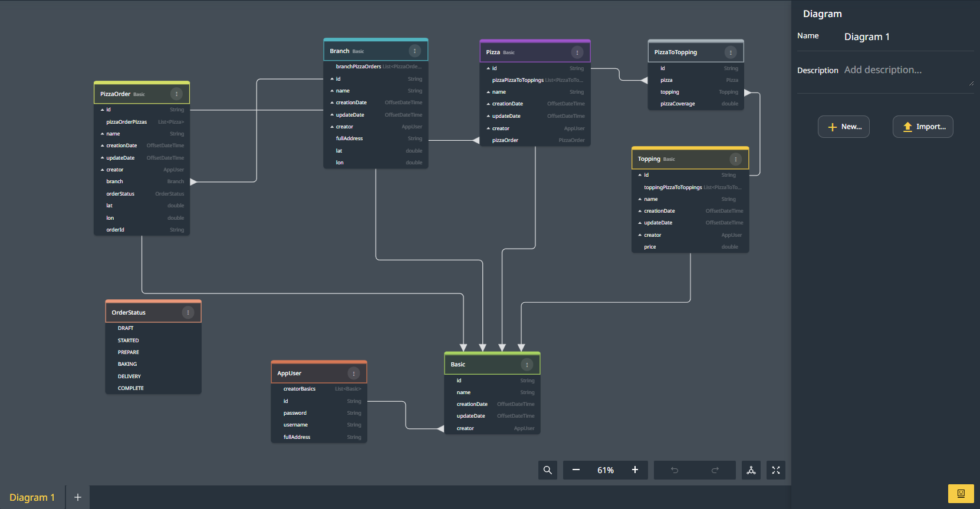This screenshot has height=509, width=980.
Task: Open options menu for PizzaOrder entity
Action: pyautogui.click(x=176, y=94)
